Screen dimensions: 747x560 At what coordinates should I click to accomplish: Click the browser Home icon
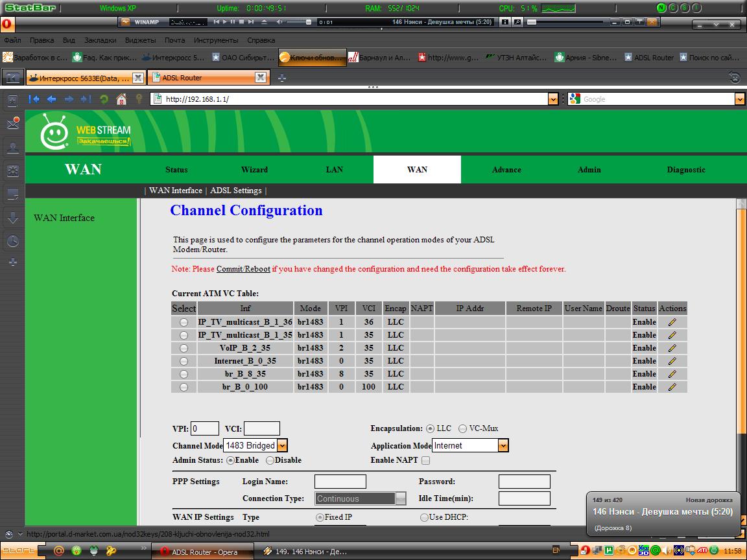pos(121,99)
